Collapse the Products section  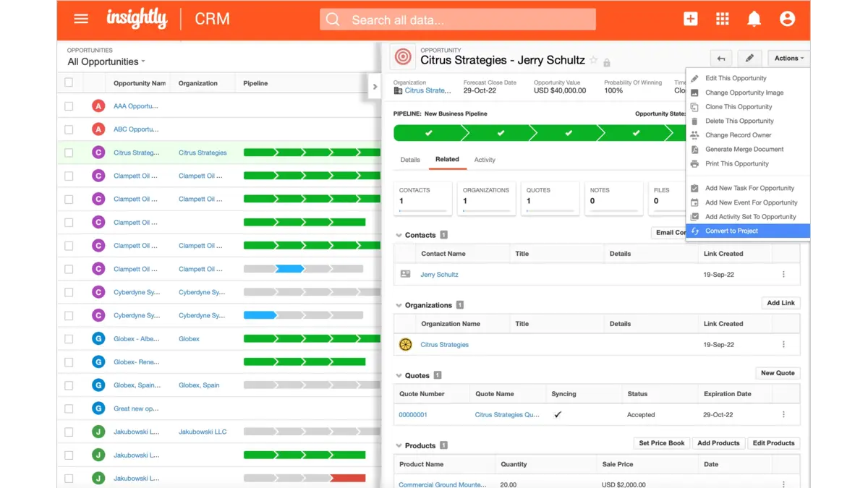pyautogui.click(x=399, y=446)
